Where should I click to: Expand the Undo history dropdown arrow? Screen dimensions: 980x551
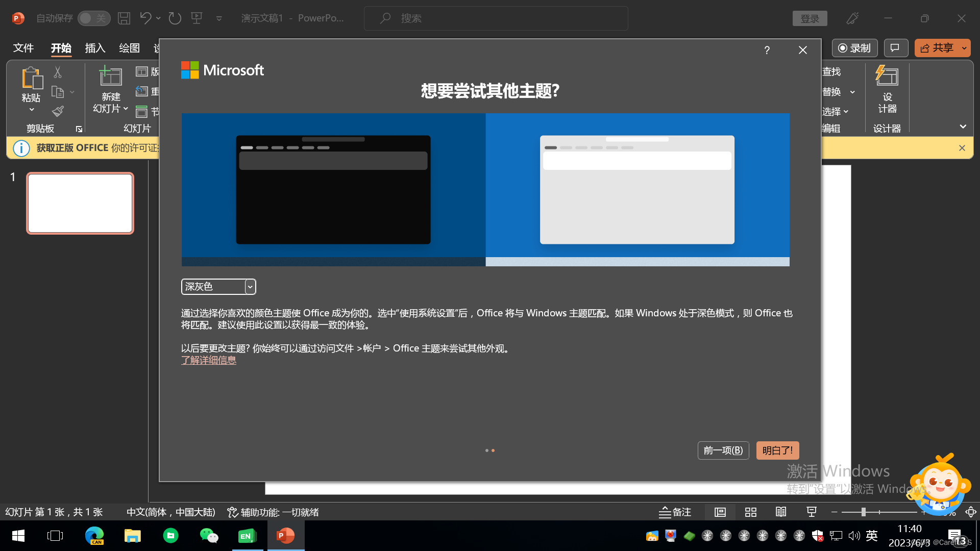click(x=158, y=18)
